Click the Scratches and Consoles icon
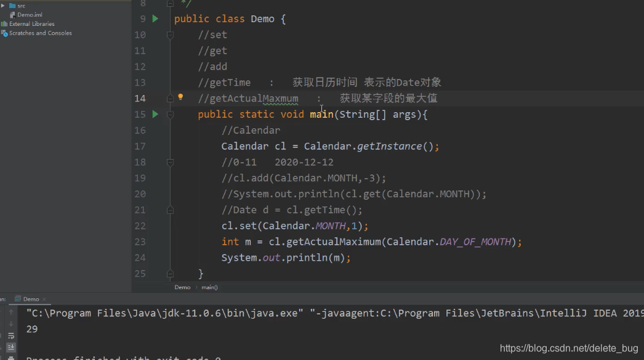Viewport: 644px width, 360px height. [4, 33]
